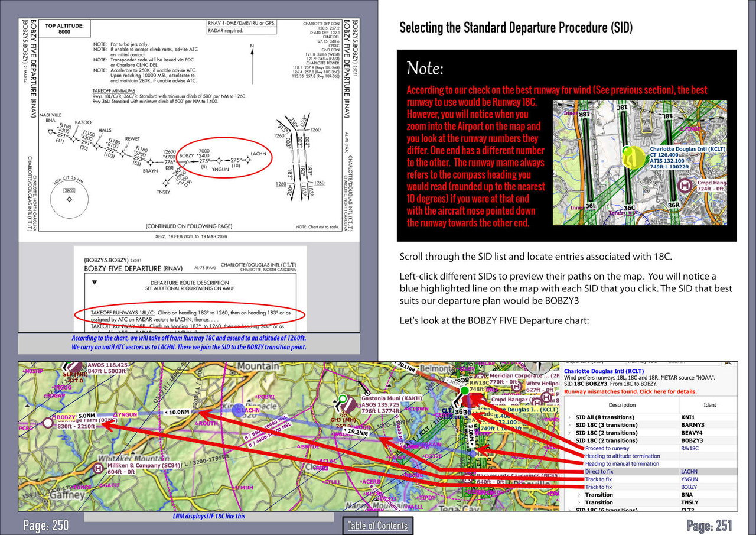Image resolution: width=756 pixels, height=535 pixels.
Task: Click the POBYI waypoint on the map
Action: tap(265, 397)
